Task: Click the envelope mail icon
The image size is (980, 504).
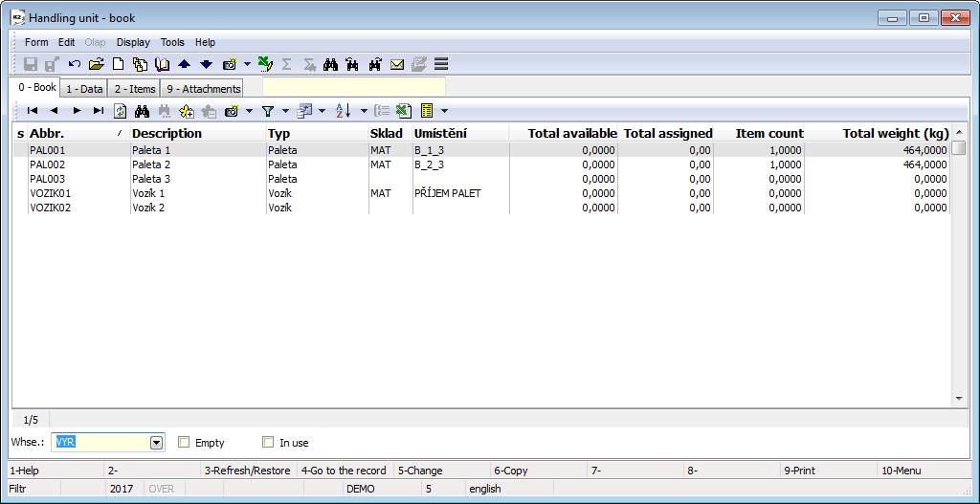Action: [x=397, y=64]
